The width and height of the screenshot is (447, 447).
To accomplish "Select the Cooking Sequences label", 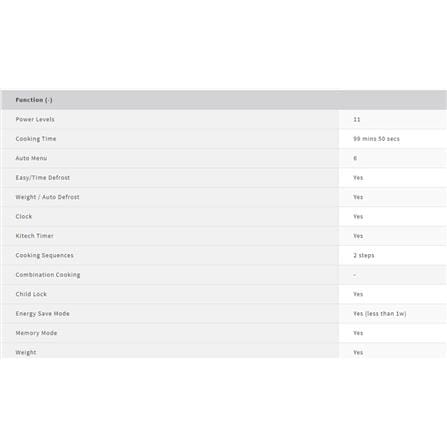I will [x=44, y=255].
